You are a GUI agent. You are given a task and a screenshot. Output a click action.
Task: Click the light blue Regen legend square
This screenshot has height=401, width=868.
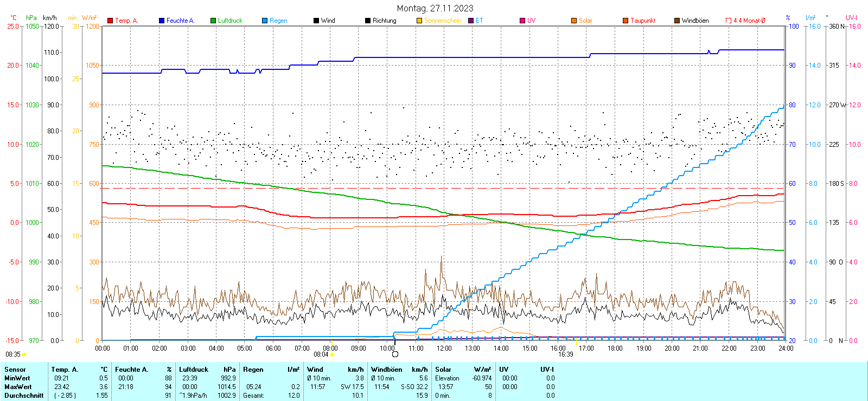click(265, 21)
